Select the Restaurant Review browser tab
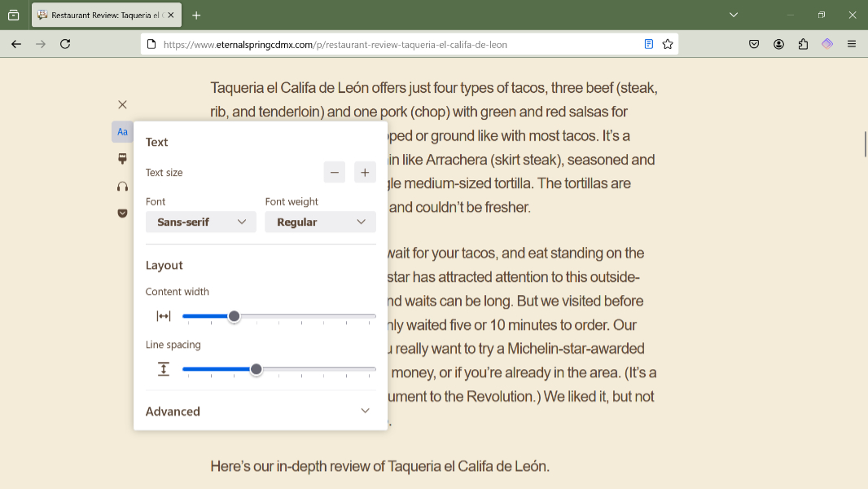The height and width of the screenshot is (489, 868). [x=102, y=15]
